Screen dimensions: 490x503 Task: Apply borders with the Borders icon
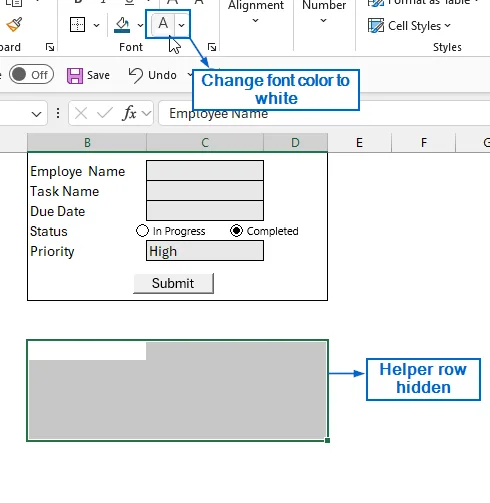point(77,25)
